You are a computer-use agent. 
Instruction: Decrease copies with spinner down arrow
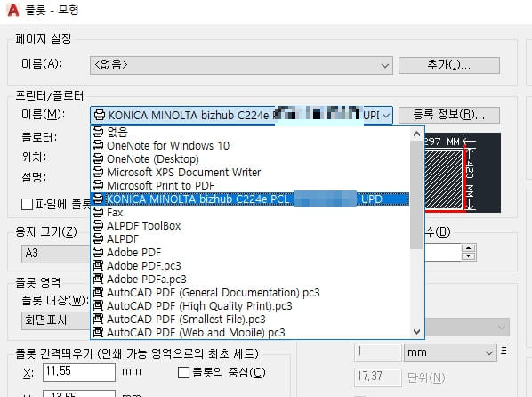(x=469, y=256)
